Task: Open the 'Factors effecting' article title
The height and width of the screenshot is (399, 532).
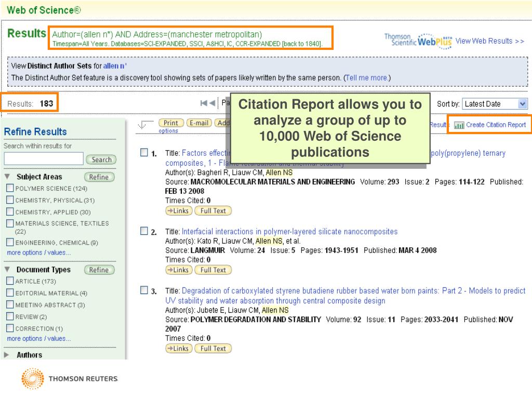Action: point(206,153)
